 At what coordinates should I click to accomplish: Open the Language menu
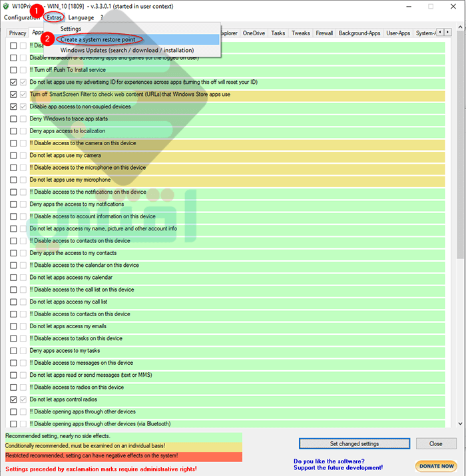(81, 17)
